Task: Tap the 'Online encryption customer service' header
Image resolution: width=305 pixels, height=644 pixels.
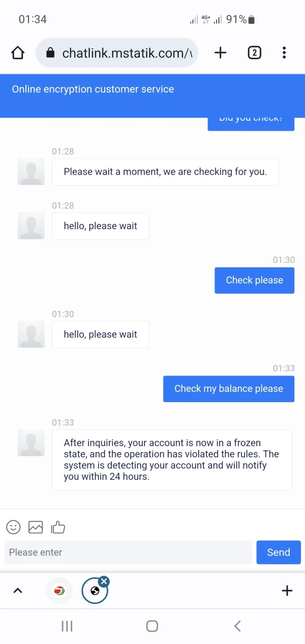Action: pyautogui.click(x=93, y=89)
